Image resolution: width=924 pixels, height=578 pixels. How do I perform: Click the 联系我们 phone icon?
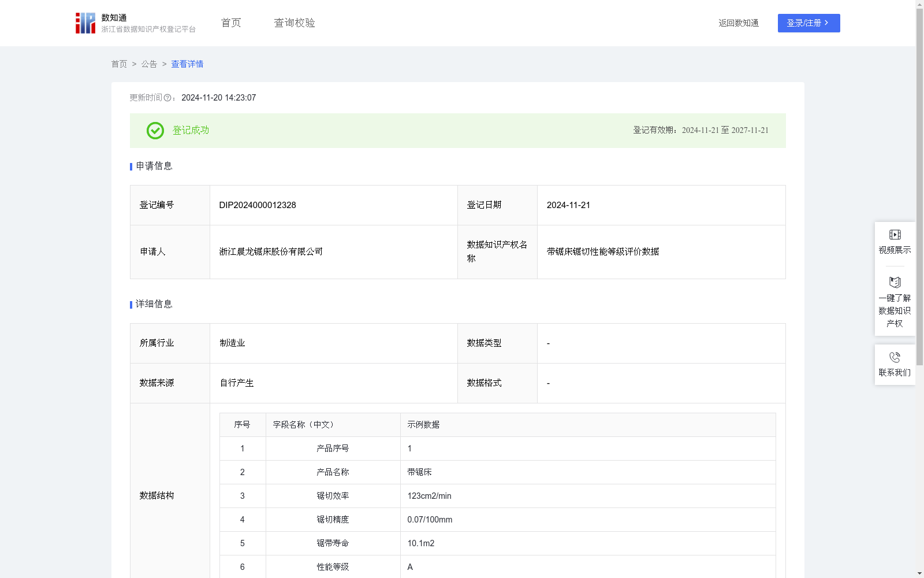895,357
